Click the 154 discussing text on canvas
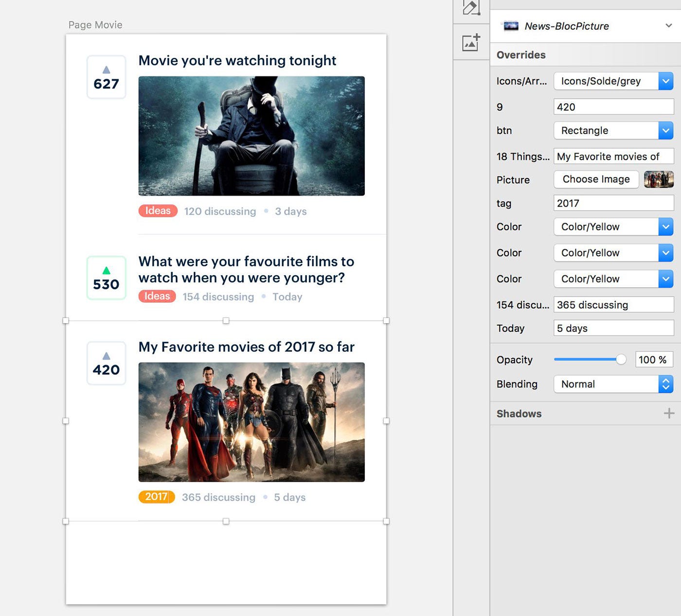681x616 pixels. point(218,297)
